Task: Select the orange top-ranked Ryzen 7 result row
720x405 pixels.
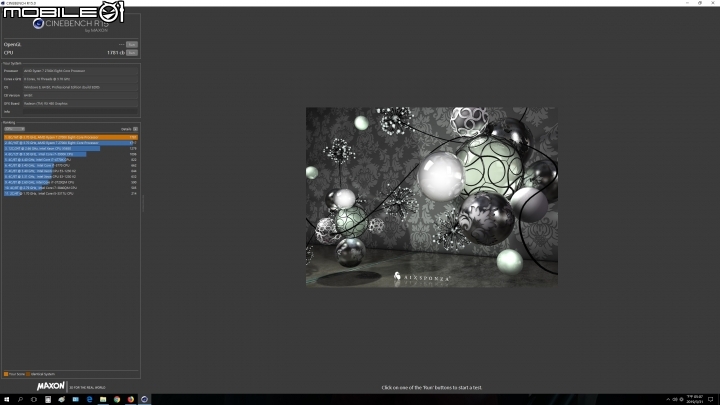Action: 71,137
